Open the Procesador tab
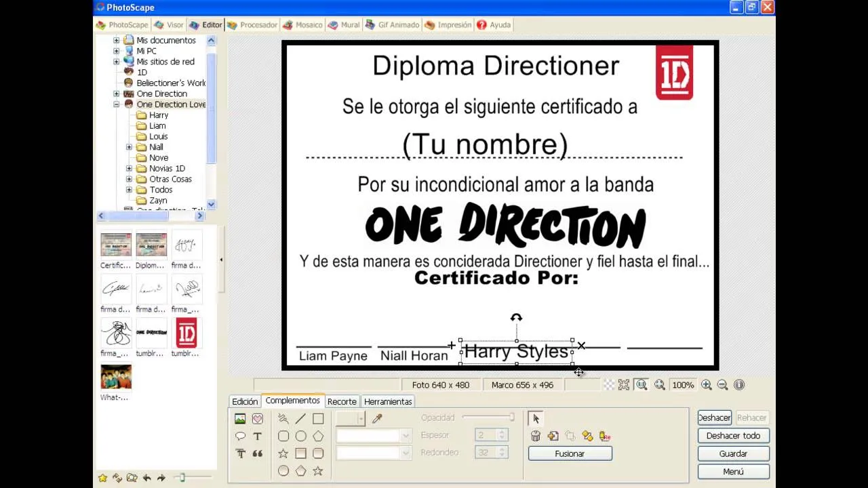 (252, 25)
